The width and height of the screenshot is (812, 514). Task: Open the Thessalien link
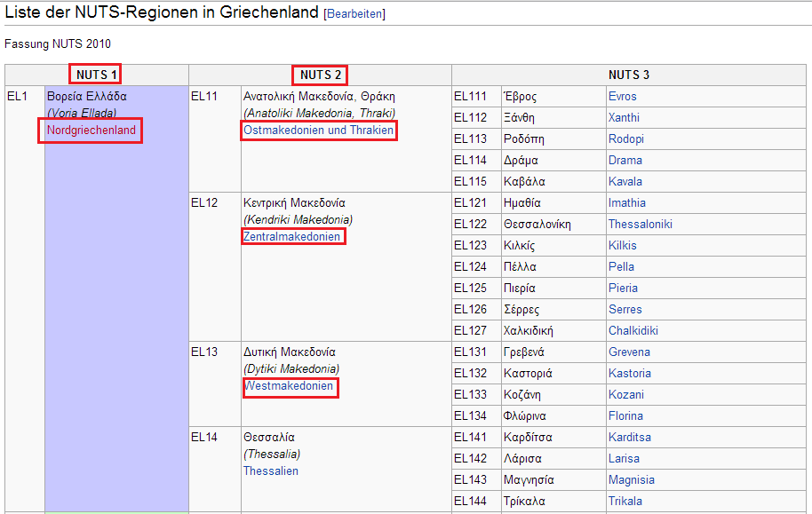tap(271, 471)
